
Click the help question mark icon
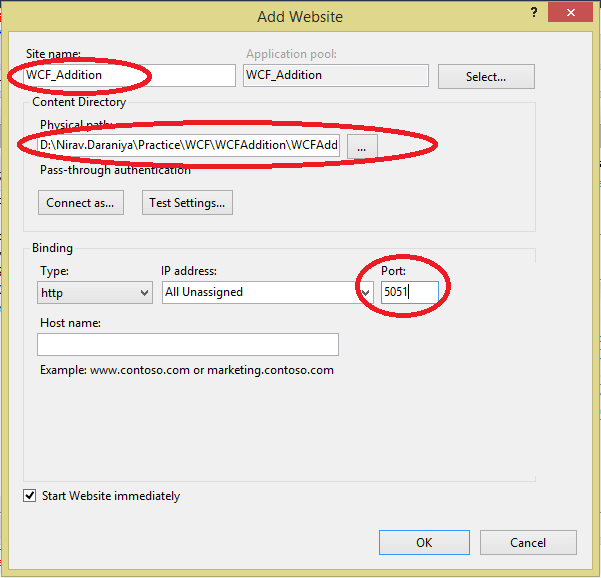coord(534,13)
